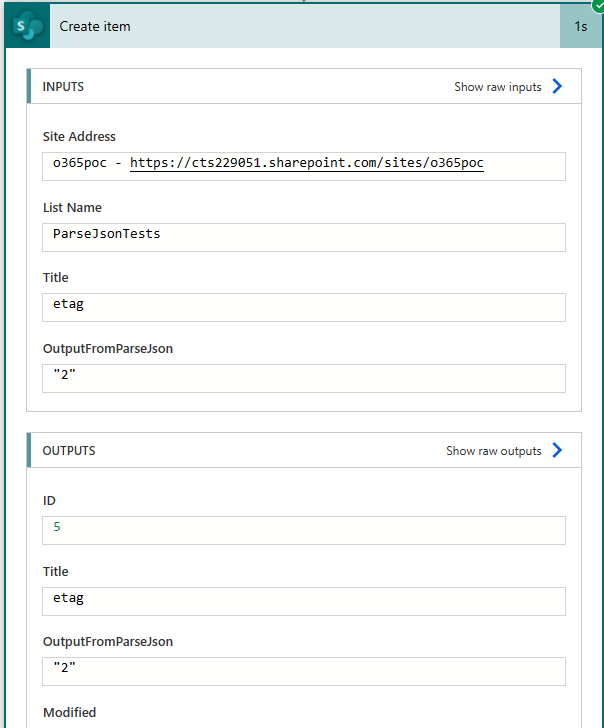Click the outputs Title field with etag
Screen dimensions: 604x728
click(x=304, y=601)
